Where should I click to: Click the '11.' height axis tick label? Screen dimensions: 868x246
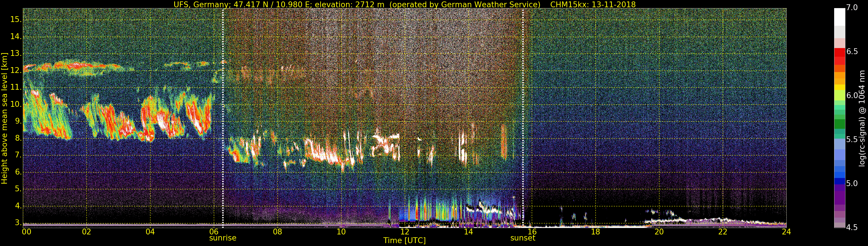point(16,87)
